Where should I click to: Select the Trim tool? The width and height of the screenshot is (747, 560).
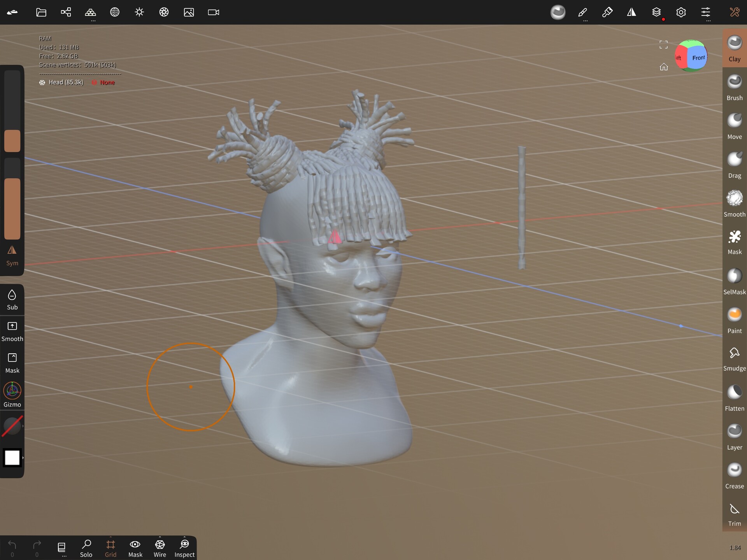pyautogui.click(x=734, y=510)
